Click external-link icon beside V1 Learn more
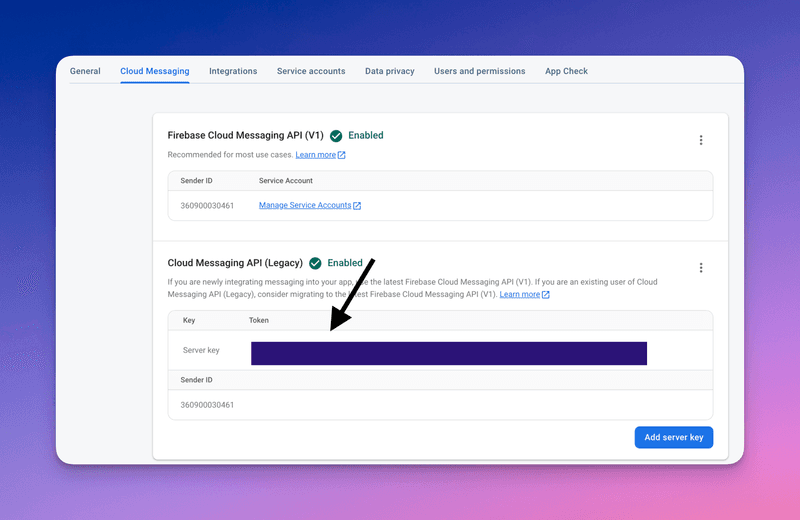This screenshot has width=800, height=520. [341, 155]
